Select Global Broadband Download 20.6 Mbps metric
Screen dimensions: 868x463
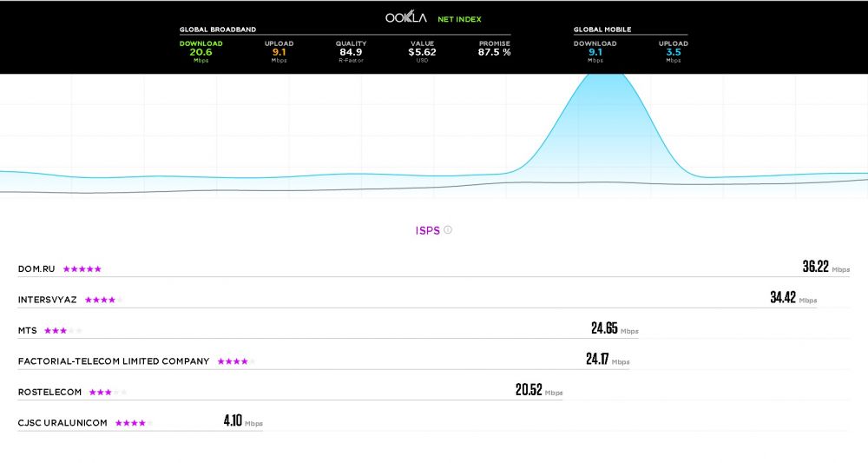(x=201, y=51)
